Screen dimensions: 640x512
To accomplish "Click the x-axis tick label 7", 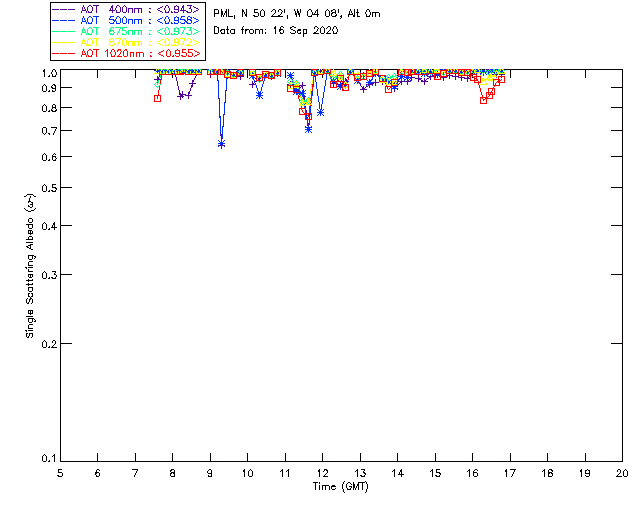I will point(135,473).
